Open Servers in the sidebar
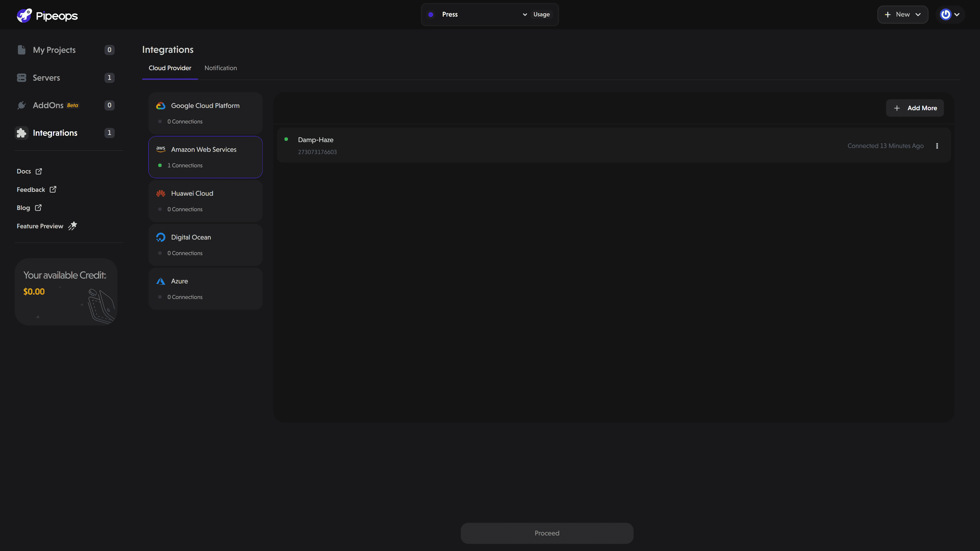 (x=65, y=78)
